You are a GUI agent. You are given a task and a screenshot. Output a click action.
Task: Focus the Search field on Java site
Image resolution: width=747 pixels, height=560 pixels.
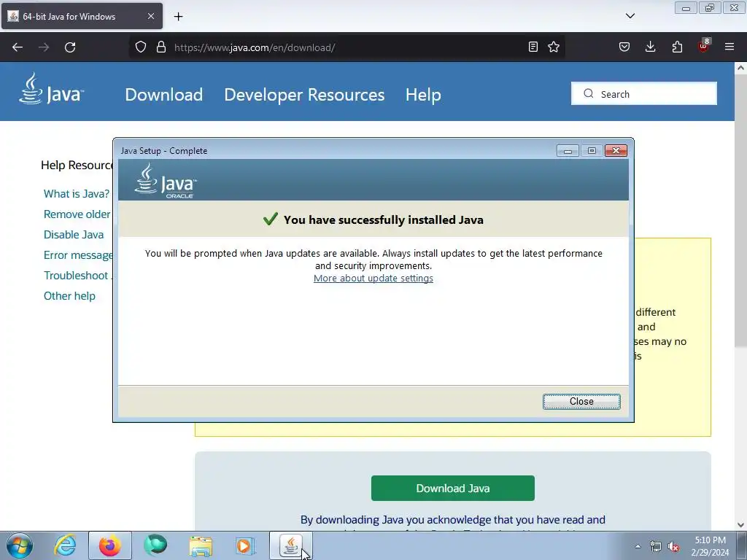tap(643, 94)
